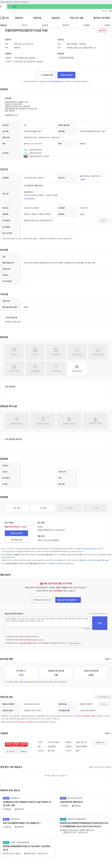This screenshot has height=868, width=112.
Task: Click the 장애인용 승강기 icon
Action: pos(43,421)
